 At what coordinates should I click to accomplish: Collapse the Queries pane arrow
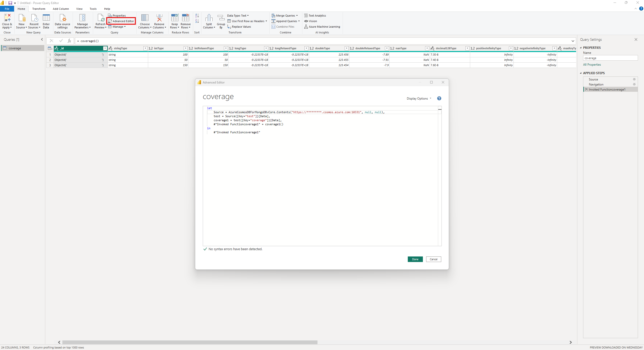click(x=42, y=39)
